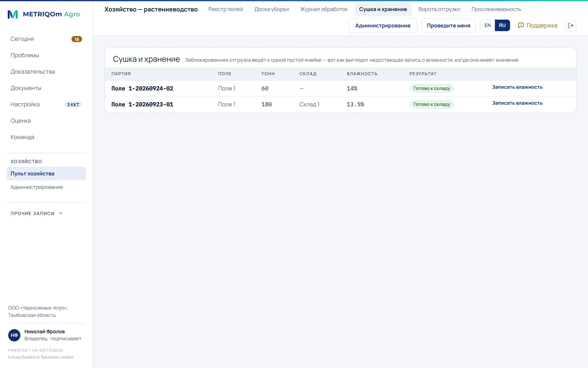588x368 pixels.
Task: Click the METRIQOm Agro logo
Action: tap(44, 14)
